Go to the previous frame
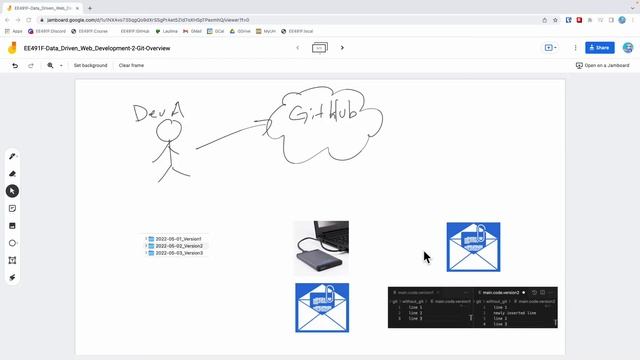The width and height of the screenshot is (640, 360). point(298,48)
